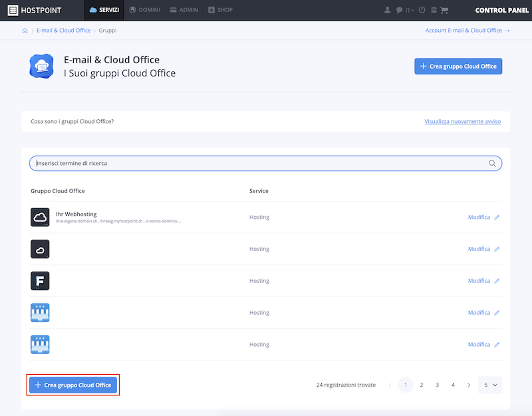
Task: Open Account E-mail & Cloud Office link
Action: pyautogui.click(x=467, y=31)
